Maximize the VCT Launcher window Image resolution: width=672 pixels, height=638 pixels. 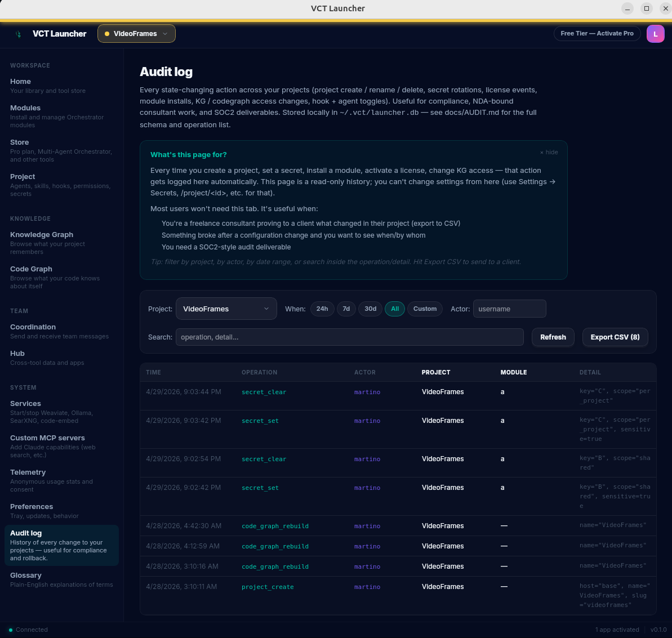pyautogui.click(x=646, y=8)
